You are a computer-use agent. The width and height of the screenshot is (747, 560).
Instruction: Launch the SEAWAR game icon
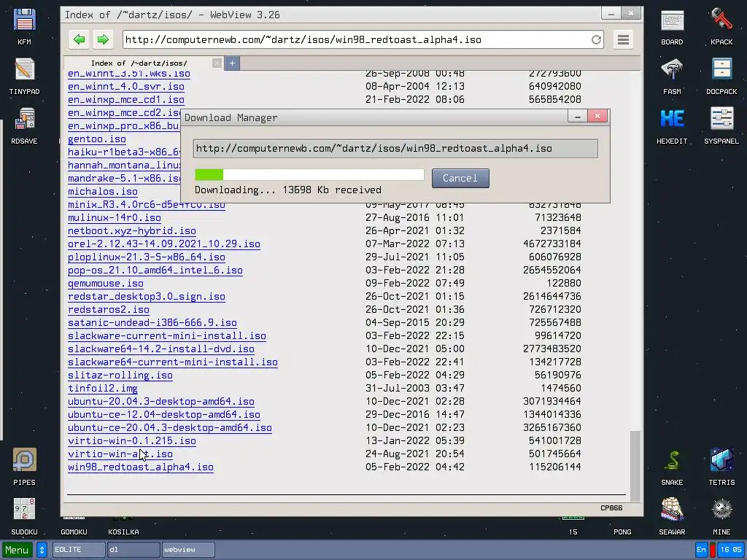click(672, 516)
